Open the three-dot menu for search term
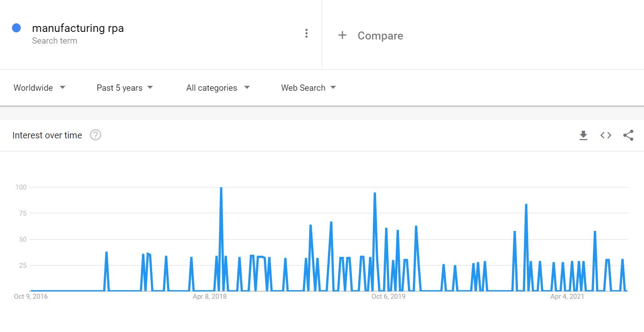 pos(306,33)
